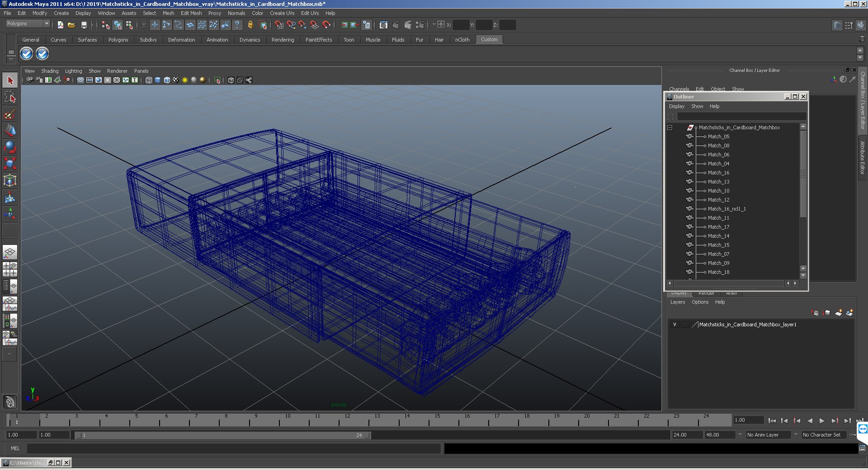
Task: Render the current frame clapperboard icon
Action: click(x=396, y=25)
